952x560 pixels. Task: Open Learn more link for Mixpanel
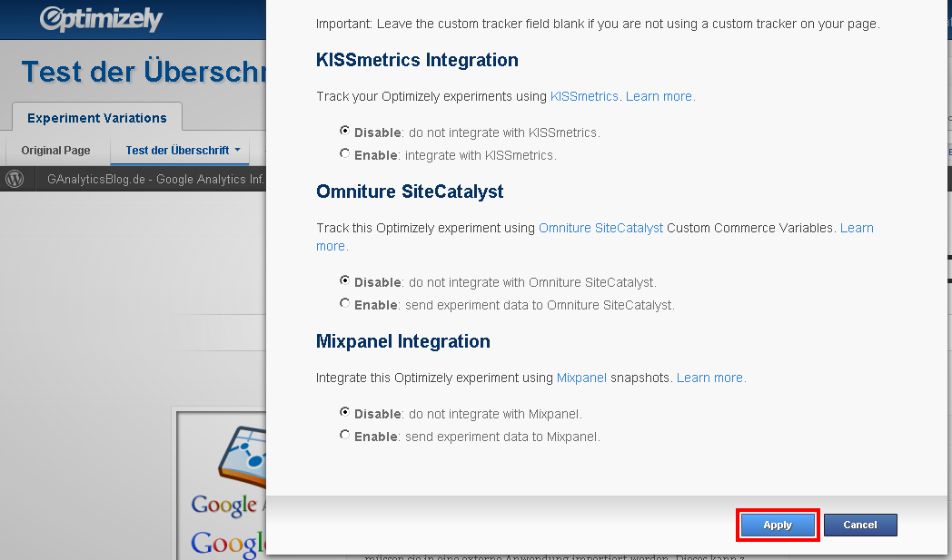(711, 378)
